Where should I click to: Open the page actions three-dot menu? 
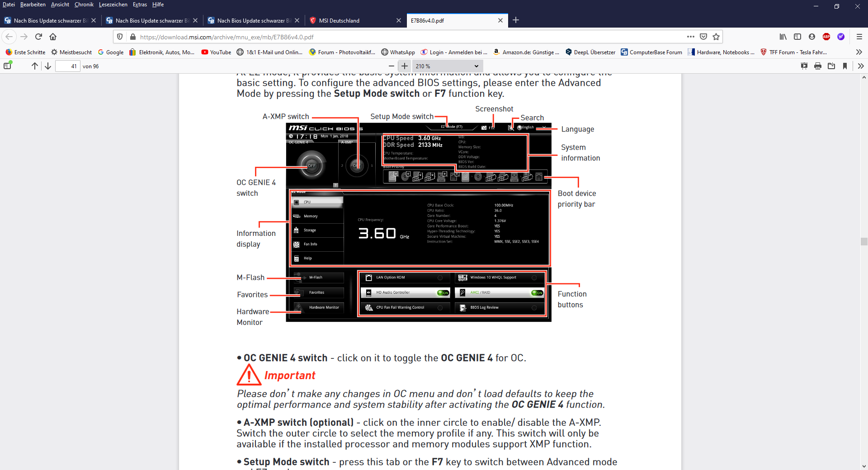pyautogui.click(x=690, y=37)
